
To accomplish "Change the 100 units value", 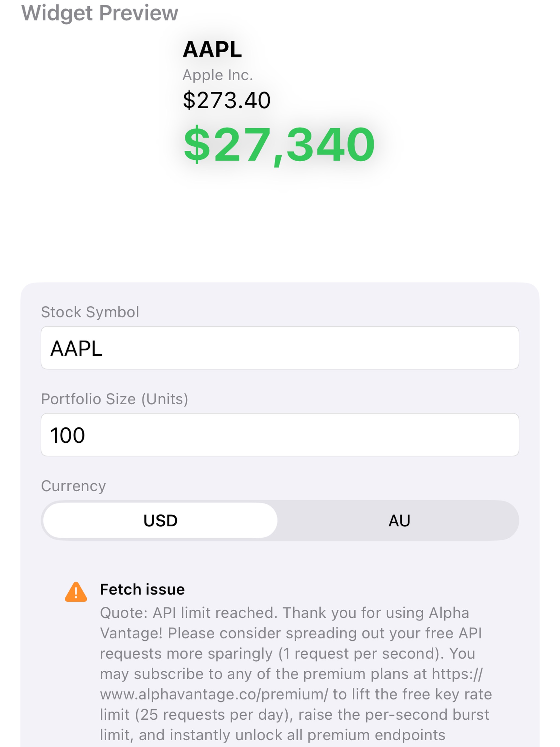I will tap(68, 435).
